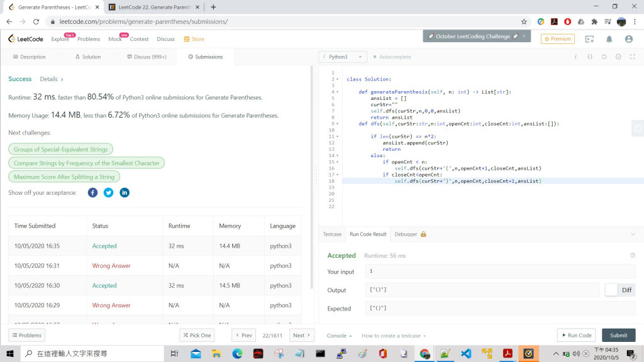Click the help icon beside Runtime result

pos(633,255)
